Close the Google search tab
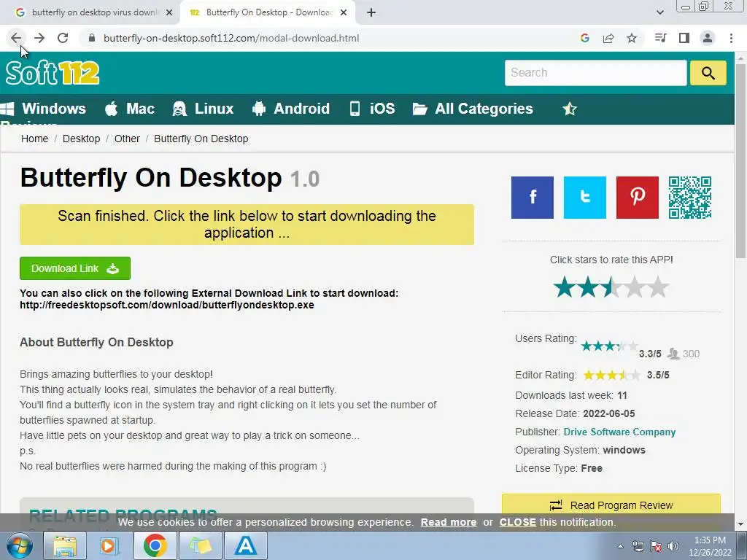Viewport: 747px width, 560px height. click(169, 13)
